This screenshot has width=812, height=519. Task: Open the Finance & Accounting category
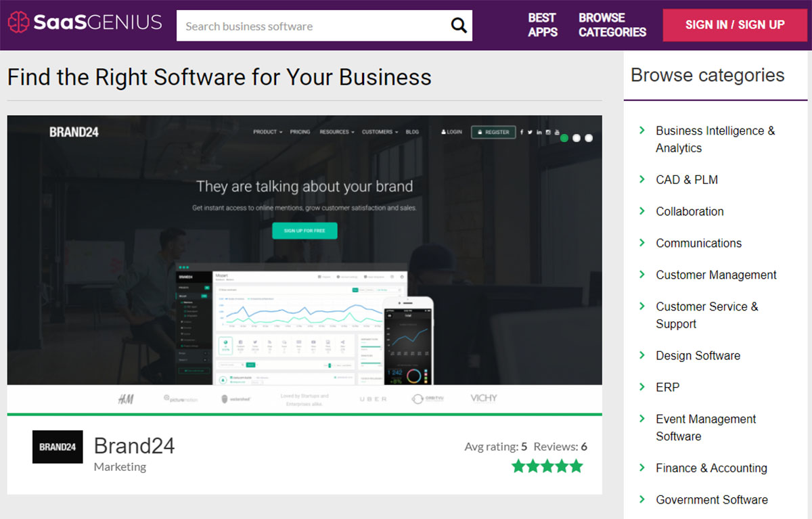711,468
